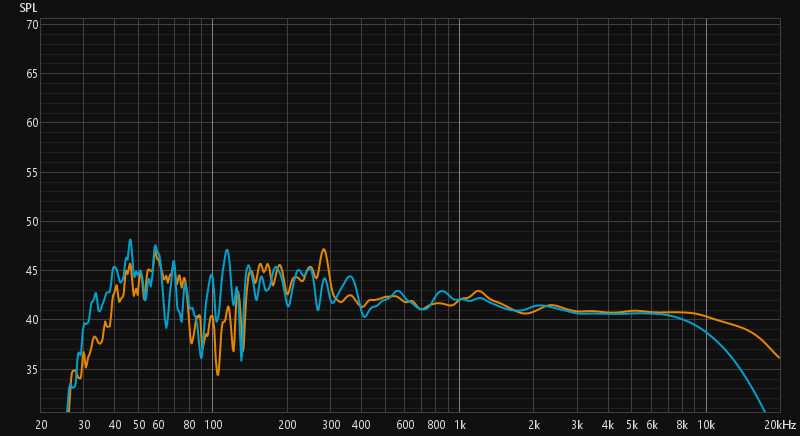800x436 pixels.
Task: Click the 70 dB vertical axis label
Action: click(x=31, y=24)
